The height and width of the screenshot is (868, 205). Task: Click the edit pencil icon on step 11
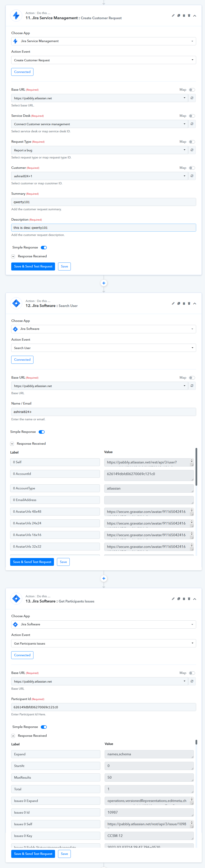[x=173, y=16]
